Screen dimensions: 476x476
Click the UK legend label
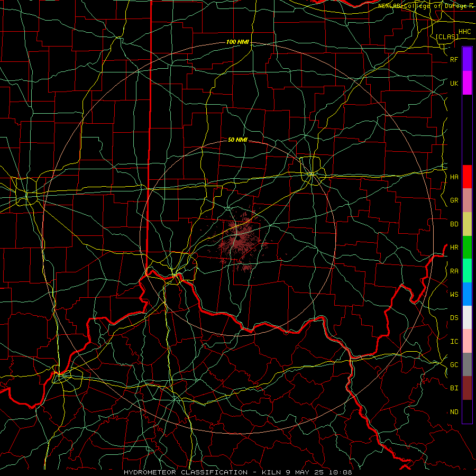pyautogui.click(x=454, y=83)
